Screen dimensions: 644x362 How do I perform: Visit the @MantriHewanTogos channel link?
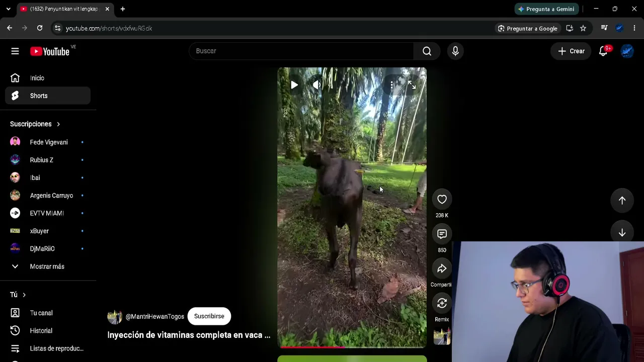click(155, 316)
